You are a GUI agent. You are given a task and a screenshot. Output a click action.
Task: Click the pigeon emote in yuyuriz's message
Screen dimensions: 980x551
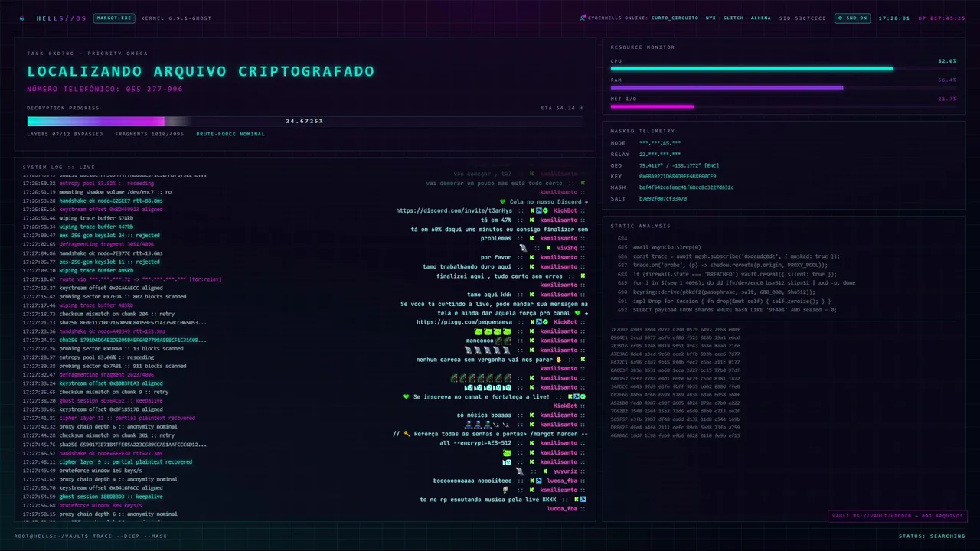click(520, 471)
